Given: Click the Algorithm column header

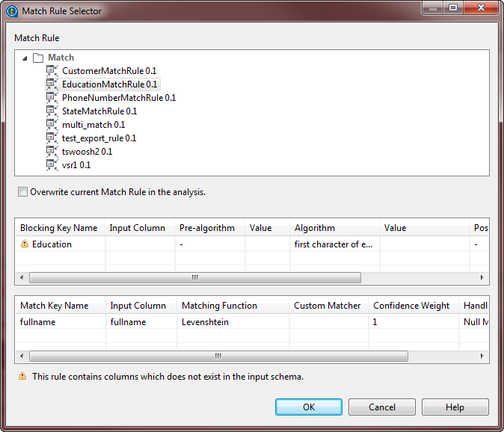Looking at the screenshot, I should click(x=334, y=228).
